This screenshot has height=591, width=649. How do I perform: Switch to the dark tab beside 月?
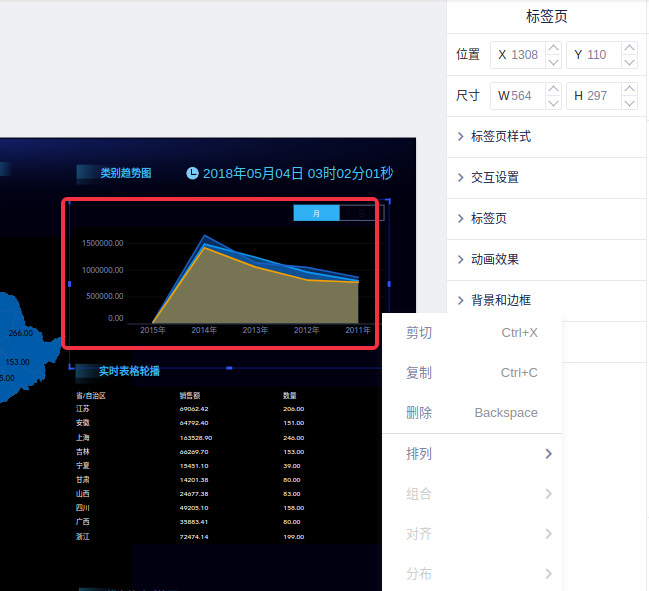(361, 212)
